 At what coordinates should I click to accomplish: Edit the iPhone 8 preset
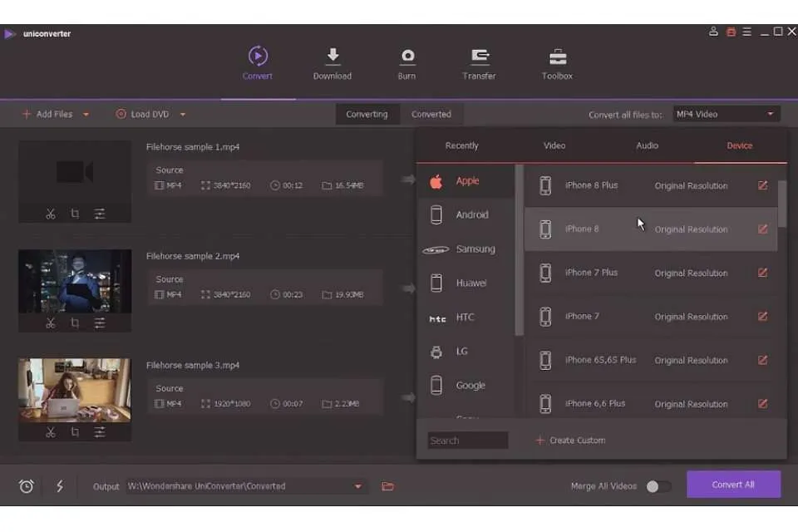tap(762, 229)
